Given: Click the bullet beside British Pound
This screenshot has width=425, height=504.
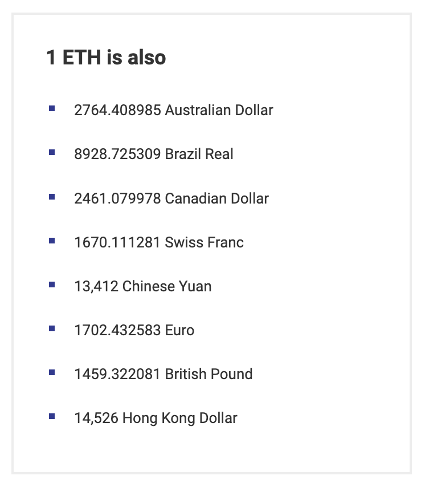Looking at the screenshot, I should pyautogui.click(x=52, y=372).
